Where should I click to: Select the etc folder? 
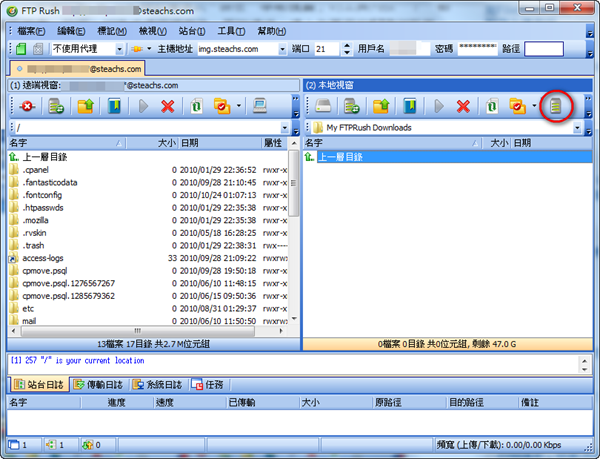[x=28, y=309]
